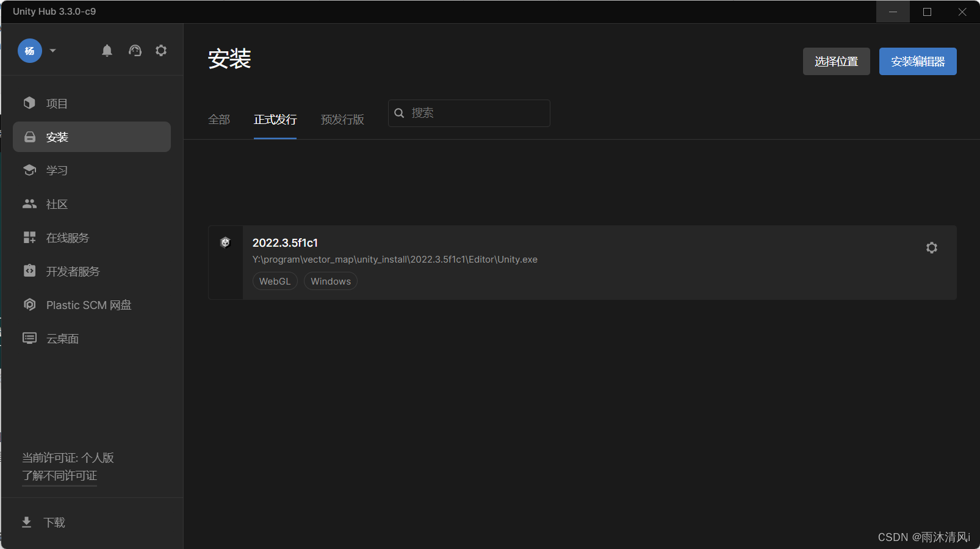Open settings gear for 2022.3.5f1c1 install
The width and height of the screenshot is (980, 549).
coord(932,248)
